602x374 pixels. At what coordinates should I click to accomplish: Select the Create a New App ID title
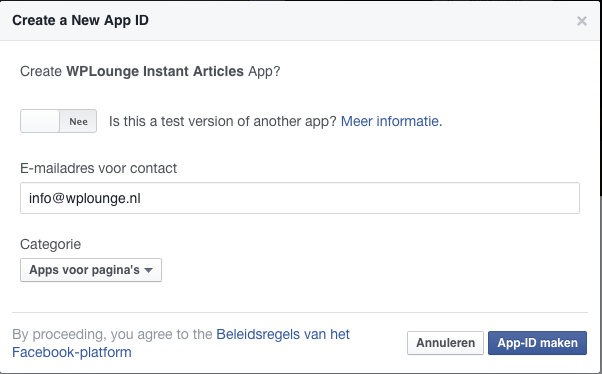tap(80, 20)
